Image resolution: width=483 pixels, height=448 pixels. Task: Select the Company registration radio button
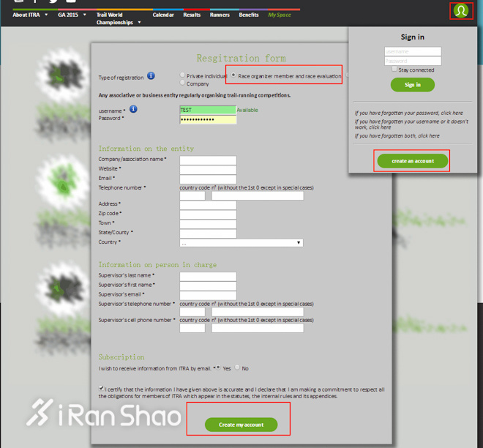click(183, 83)
